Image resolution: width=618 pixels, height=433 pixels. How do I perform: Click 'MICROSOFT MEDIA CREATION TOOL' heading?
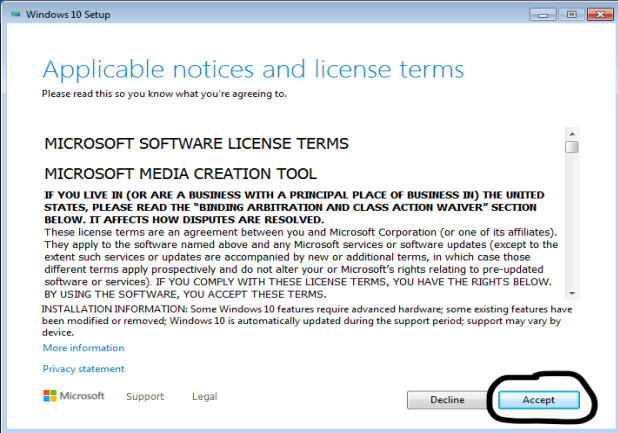tap(181, 174)
